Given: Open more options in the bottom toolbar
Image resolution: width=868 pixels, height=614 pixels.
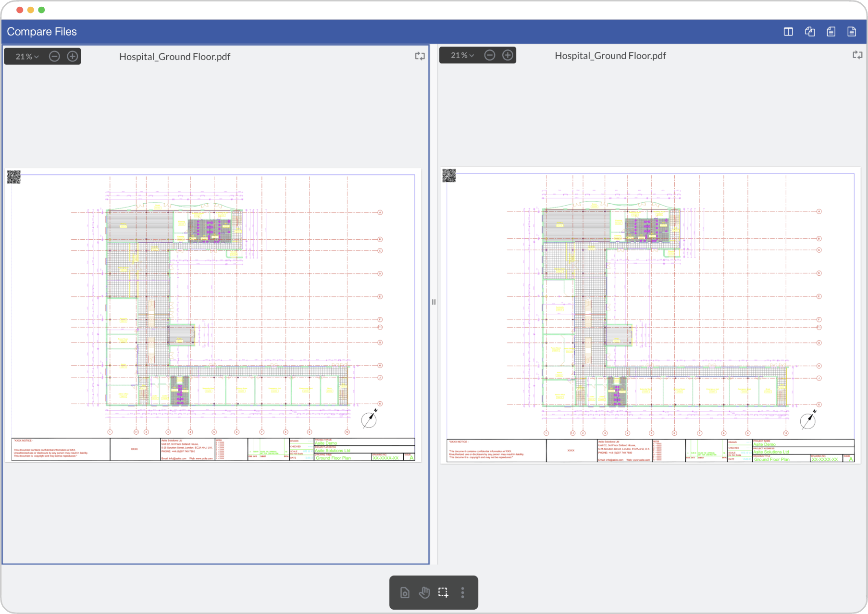Looking at the screenshot, I should [463, 593].
